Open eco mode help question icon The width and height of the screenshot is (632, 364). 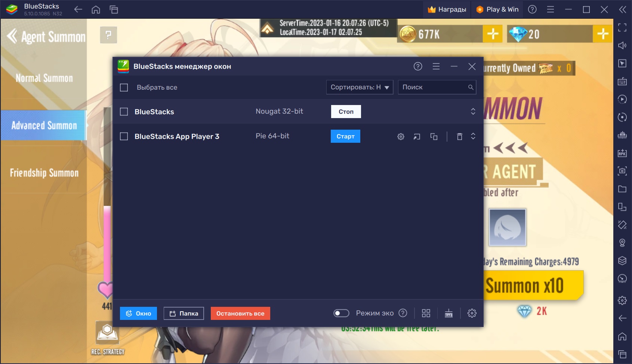click(403, 313)
